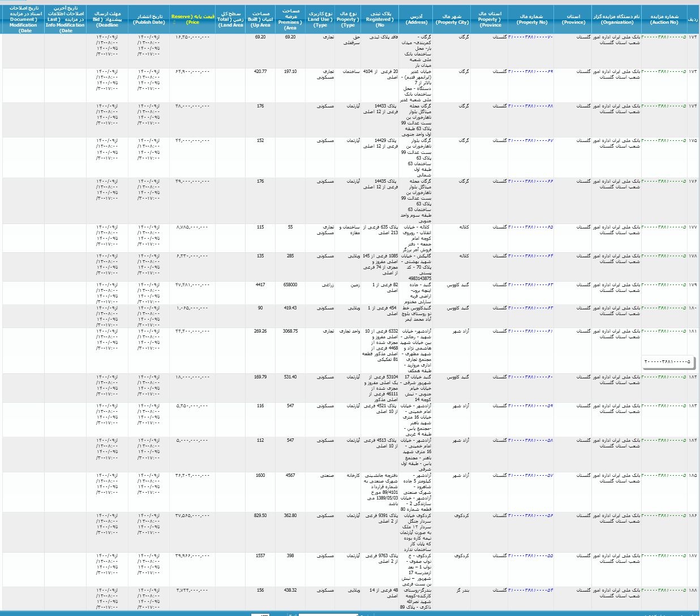Click the Auction No column header
Screen dimensions: 700x616
[x=664, y=19]
